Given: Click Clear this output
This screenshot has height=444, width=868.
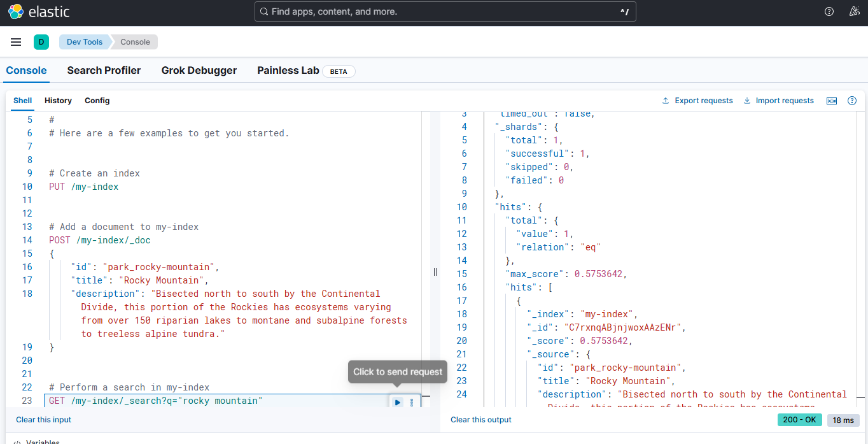Looking at the screenshot, I should coord(481,420).
